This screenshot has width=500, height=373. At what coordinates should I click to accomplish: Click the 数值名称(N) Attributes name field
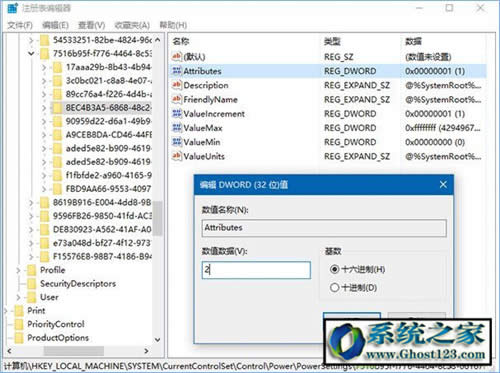click(x=324, y=228)
